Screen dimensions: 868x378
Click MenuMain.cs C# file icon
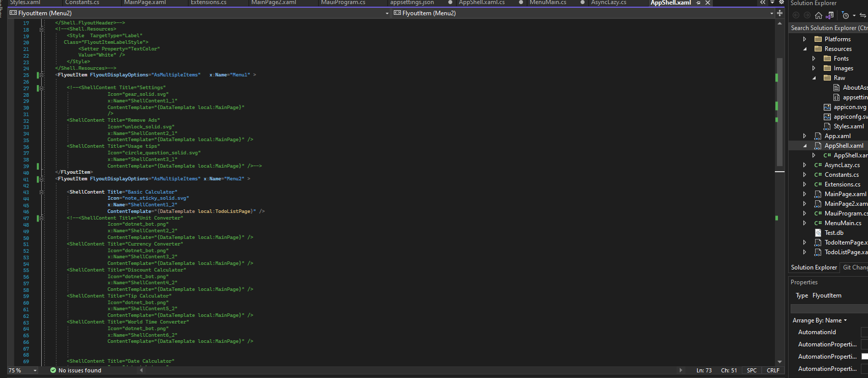coord(818,223)
